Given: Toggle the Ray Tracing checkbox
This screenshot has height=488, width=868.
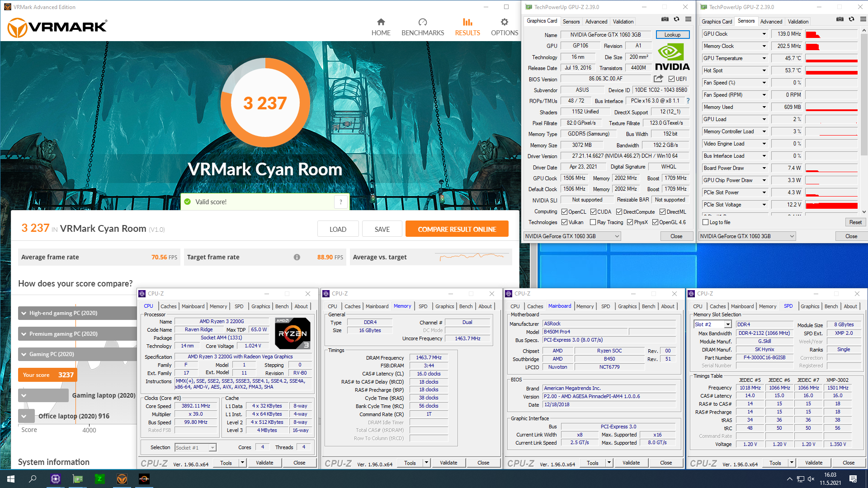Looking at the screenshot, I should coord(593,222).
